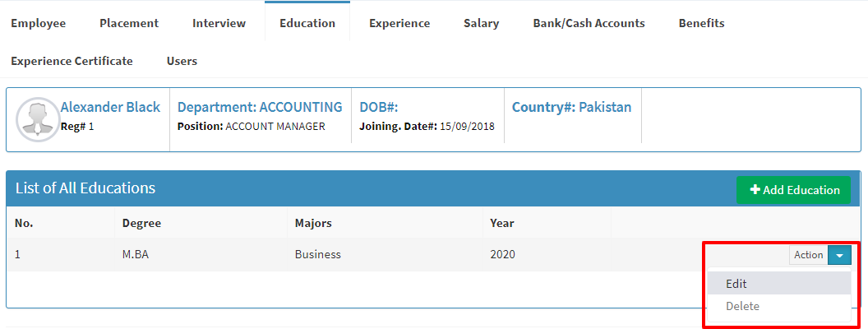The image size is (868, 329).
Task: Open the Experience tab
Action: pos(399,23)
